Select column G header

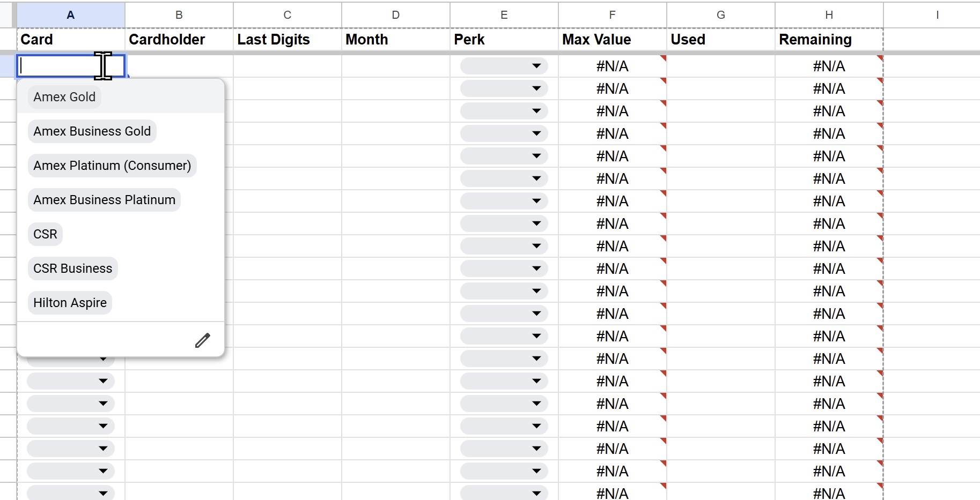pos(721,15)
